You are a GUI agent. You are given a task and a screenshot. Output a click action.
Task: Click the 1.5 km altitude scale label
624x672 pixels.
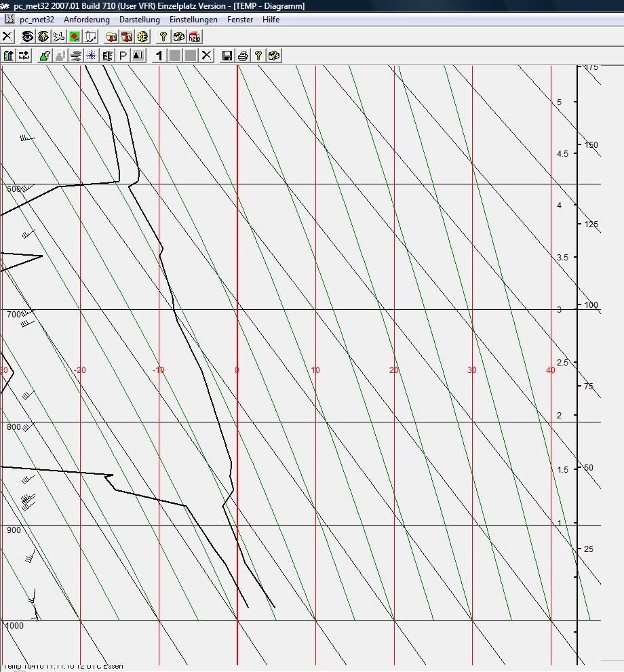point(562,470)
